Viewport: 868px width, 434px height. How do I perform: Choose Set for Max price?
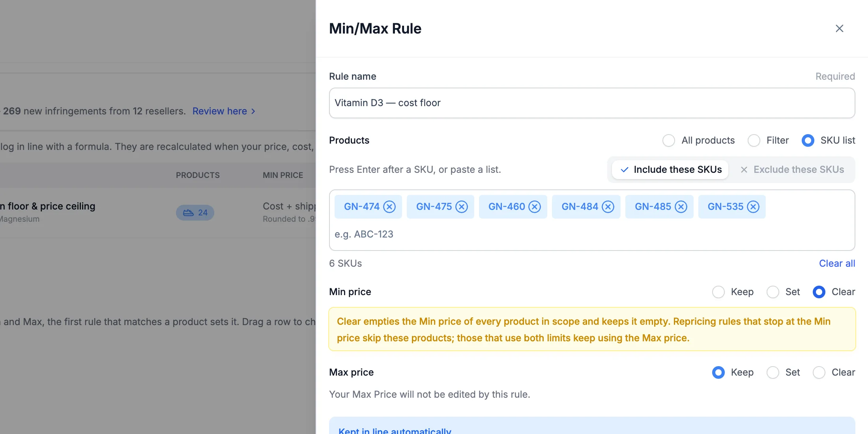click(773, 372)
